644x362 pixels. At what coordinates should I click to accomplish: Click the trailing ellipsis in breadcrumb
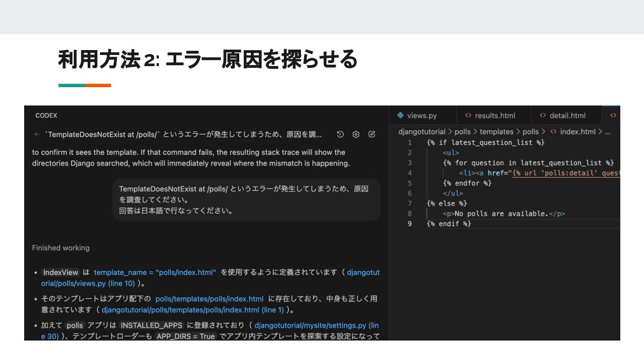click(607, 132)
